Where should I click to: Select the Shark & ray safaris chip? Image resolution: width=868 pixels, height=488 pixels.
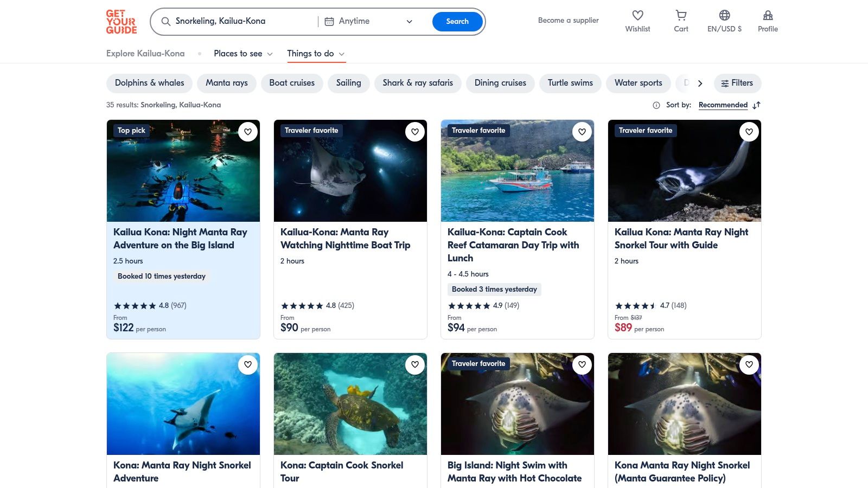418,84
